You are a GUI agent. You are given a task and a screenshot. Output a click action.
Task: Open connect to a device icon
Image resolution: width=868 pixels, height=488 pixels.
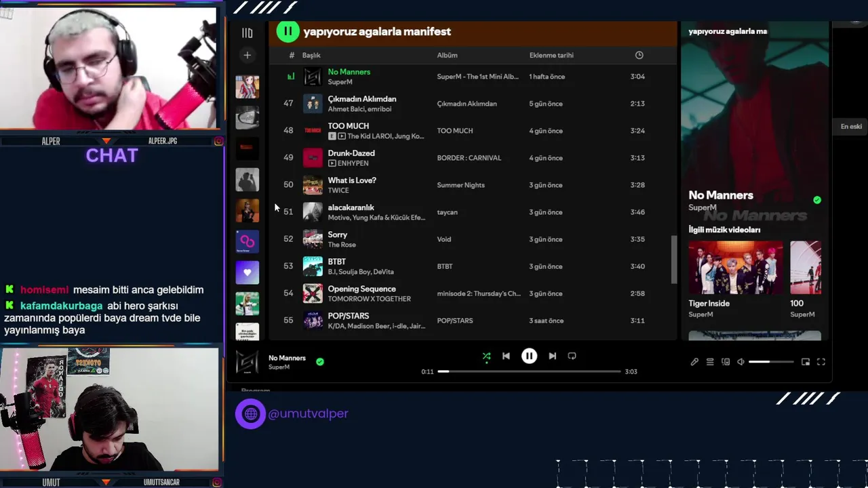[x=726, y=362]
